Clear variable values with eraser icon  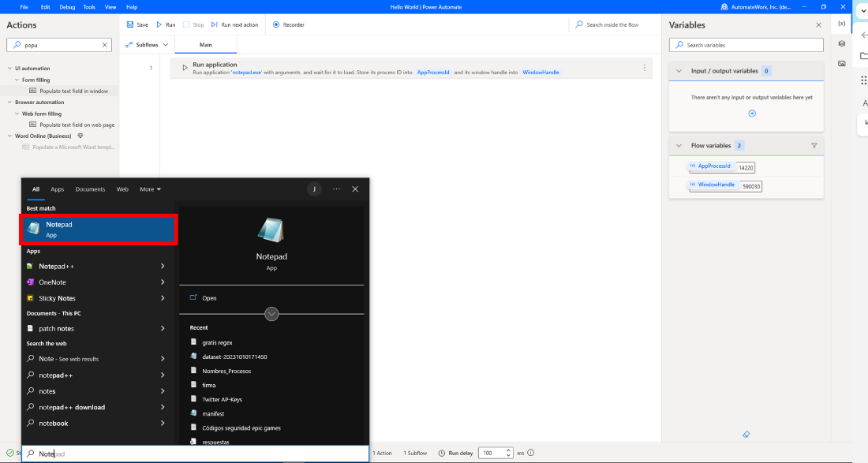pyautogui.click(x=746, y=435)
